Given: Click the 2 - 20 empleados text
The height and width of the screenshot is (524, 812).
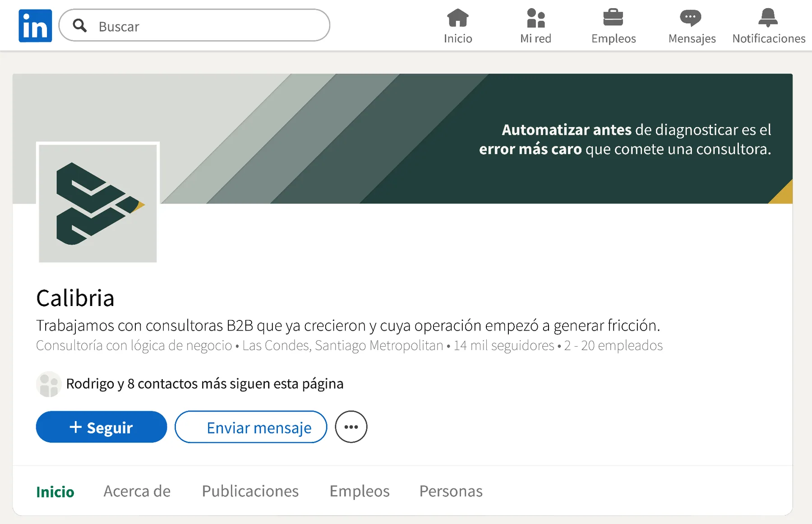Looking at the screenshot, I should coord(614,346).
